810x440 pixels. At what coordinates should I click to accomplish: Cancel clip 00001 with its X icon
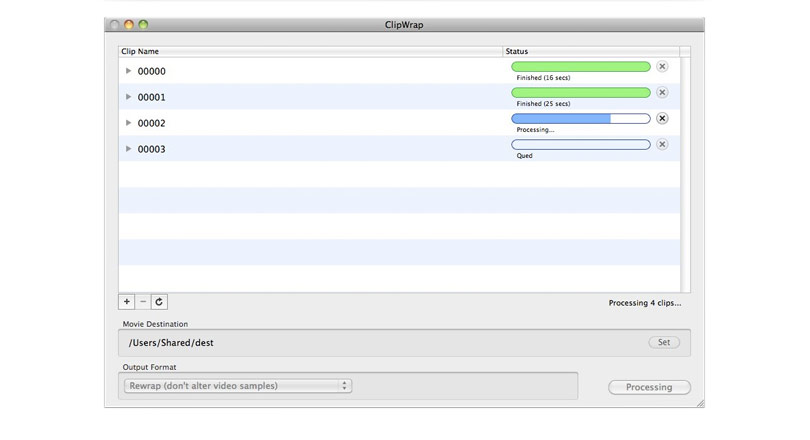pos(662,92)
